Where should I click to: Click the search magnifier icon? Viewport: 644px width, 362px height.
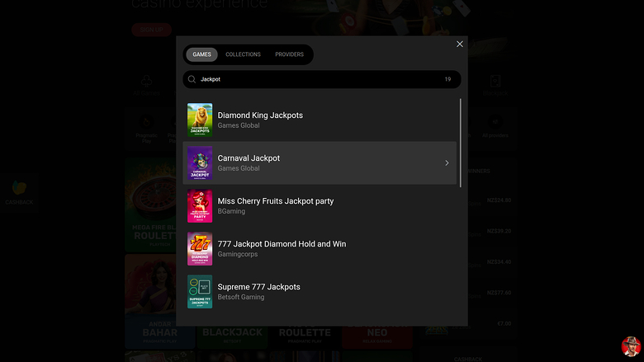pos(192,79)
